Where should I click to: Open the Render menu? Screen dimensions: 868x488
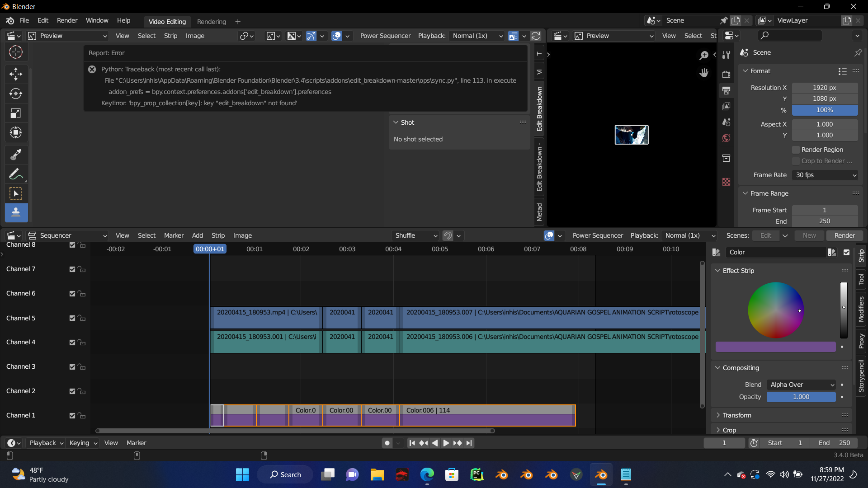(67, 20)
